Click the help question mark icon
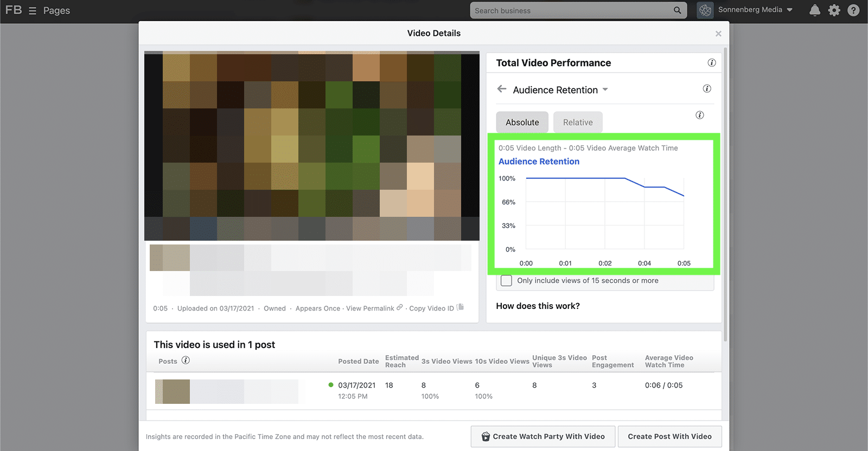 point(853,10)
